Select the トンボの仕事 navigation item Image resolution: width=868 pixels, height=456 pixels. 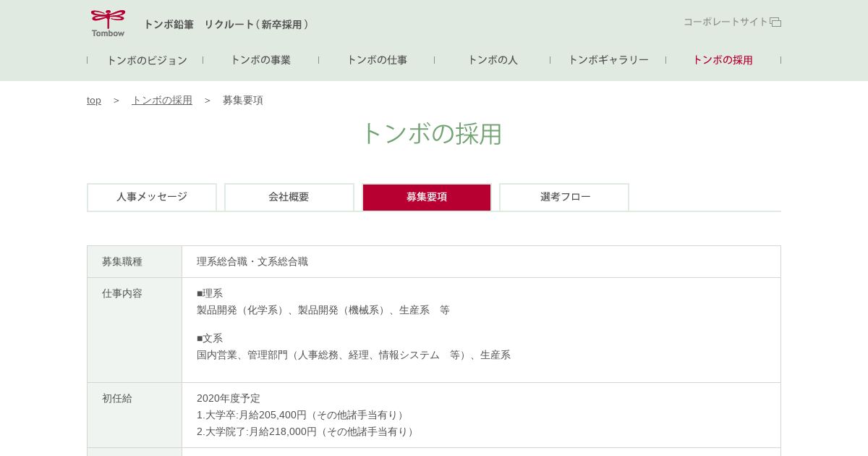(x=377, y=60)
